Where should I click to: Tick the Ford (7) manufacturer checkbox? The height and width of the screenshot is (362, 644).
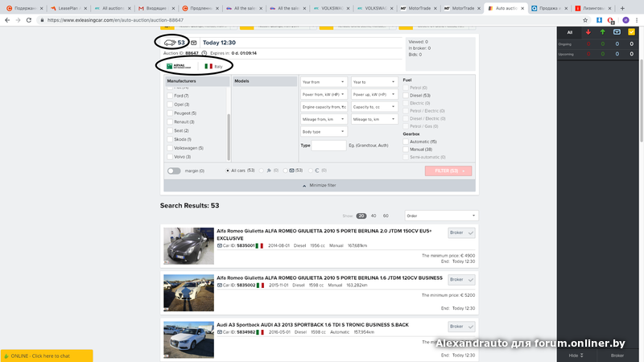coord(170,96)
